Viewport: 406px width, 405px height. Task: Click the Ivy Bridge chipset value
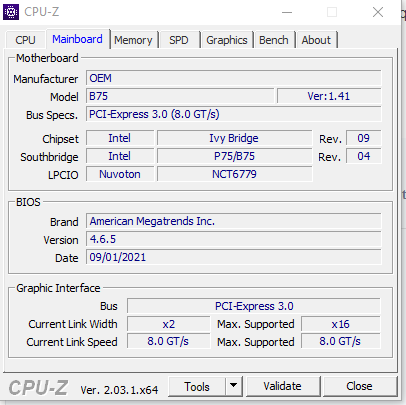pyautogui.click(x=235, y=138)
